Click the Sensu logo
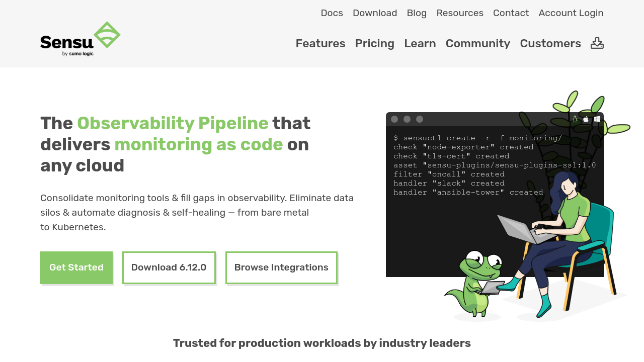The height and width of the screenshot is (362, 644). (x=80, y=39)
